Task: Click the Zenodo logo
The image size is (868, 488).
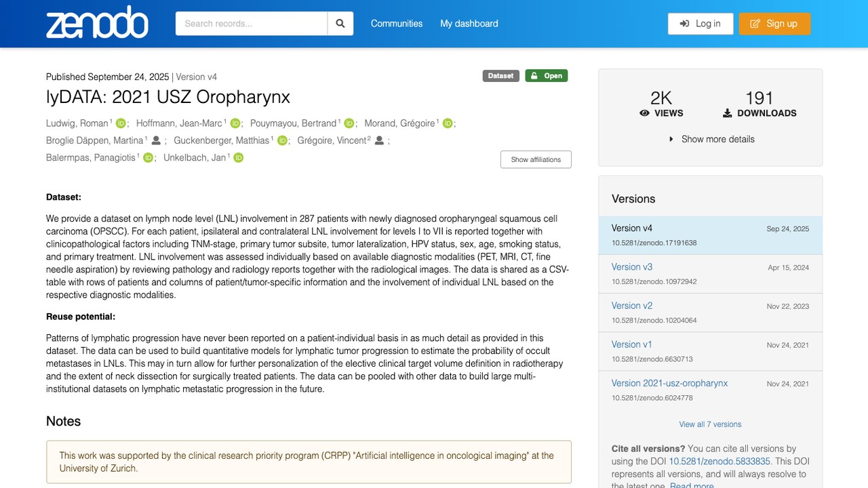Action: [97, 22]
